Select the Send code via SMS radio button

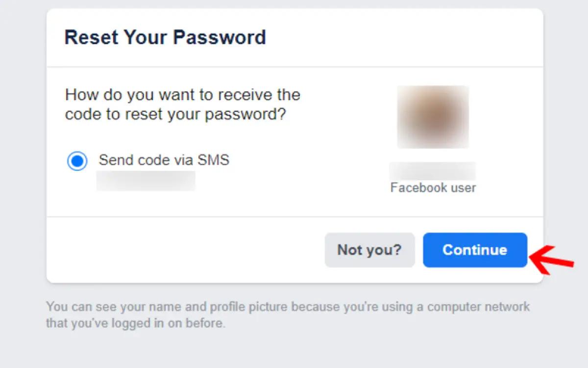pyautogui.click(x=77, y=161)
